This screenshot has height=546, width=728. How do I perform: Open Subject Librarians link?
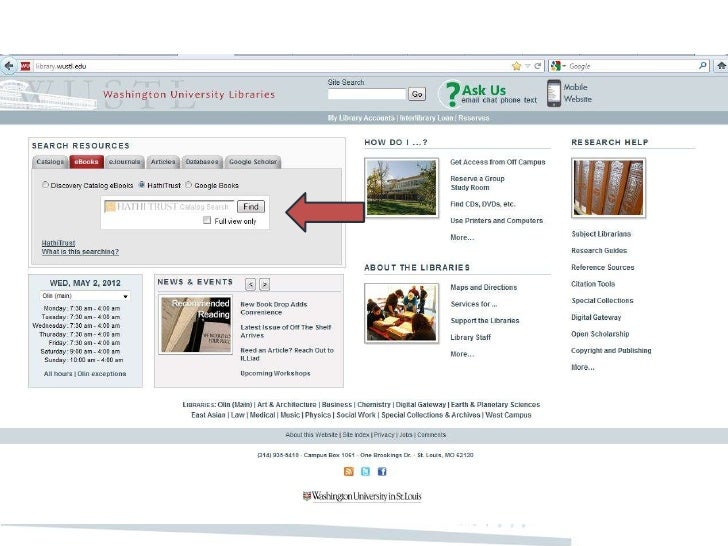[601, 234]
